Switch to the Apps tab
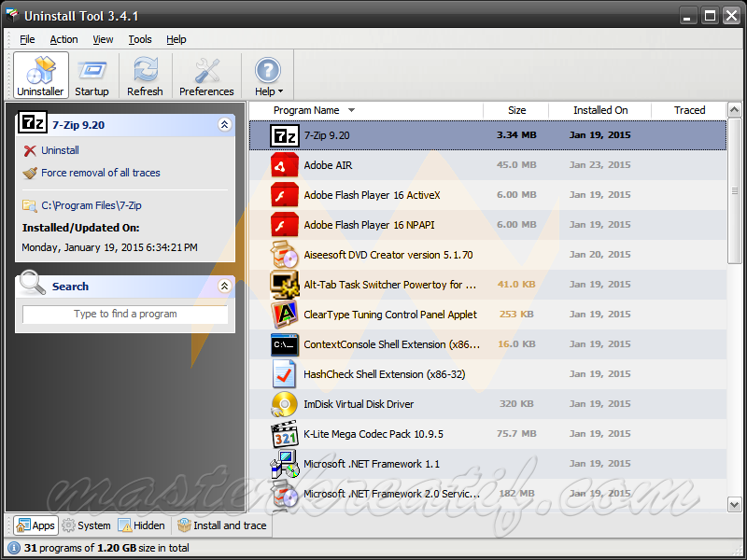The image size is (747, 560). tap(35, 525)
